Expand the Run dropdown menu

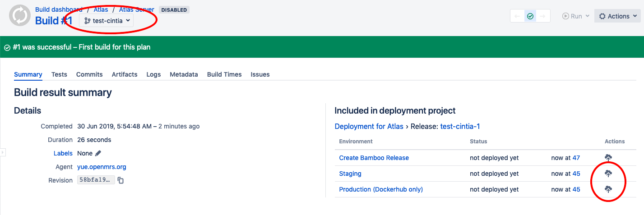576,16
